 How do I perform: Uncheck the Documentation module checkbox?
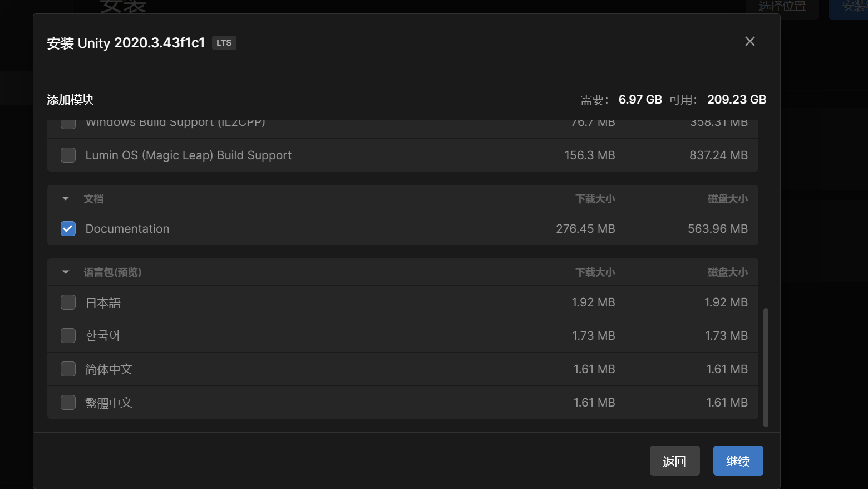(x=68, y=229)
